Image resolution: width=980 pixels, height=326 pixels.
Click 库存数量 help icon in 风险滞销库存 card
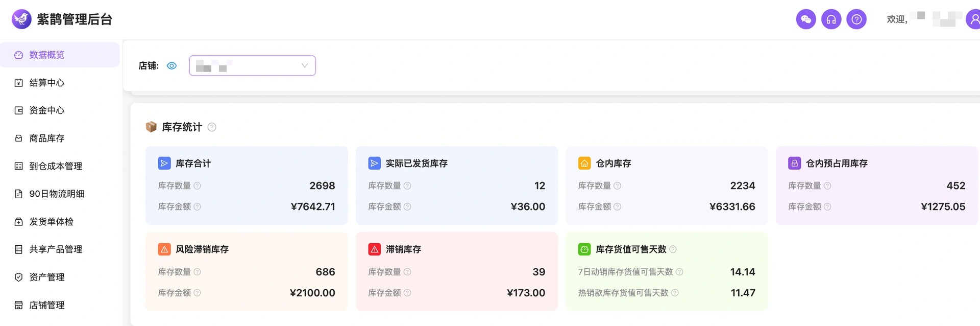click(x=197, y=272)
